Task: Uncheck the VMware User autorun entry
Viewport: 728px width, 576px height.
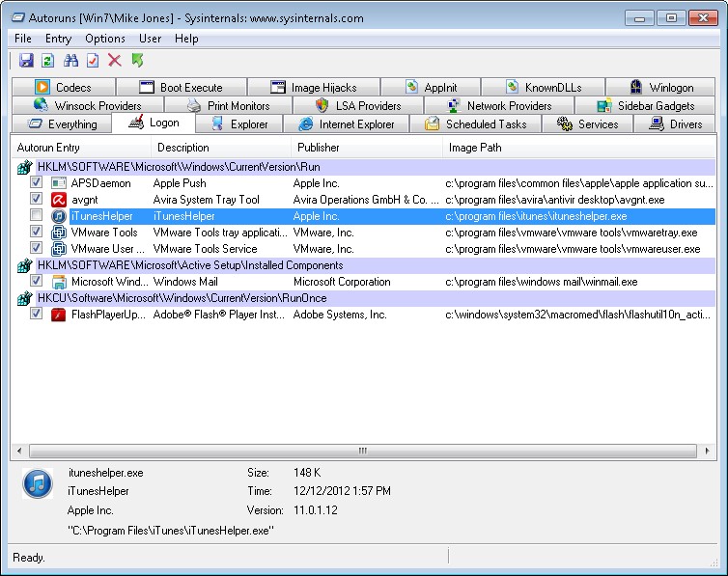Action: pyautogui.click(x=37, y=248)
